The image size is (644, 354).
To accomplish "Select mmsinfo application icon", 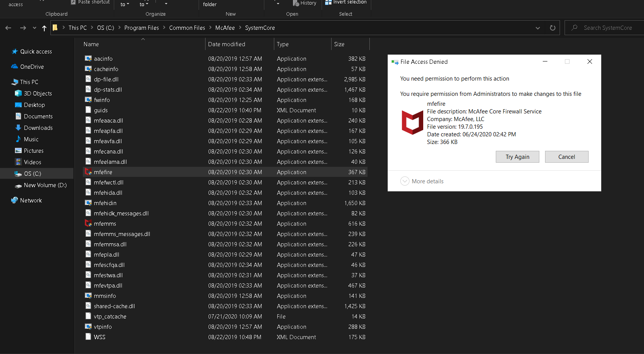I will [x=88, y=296].
